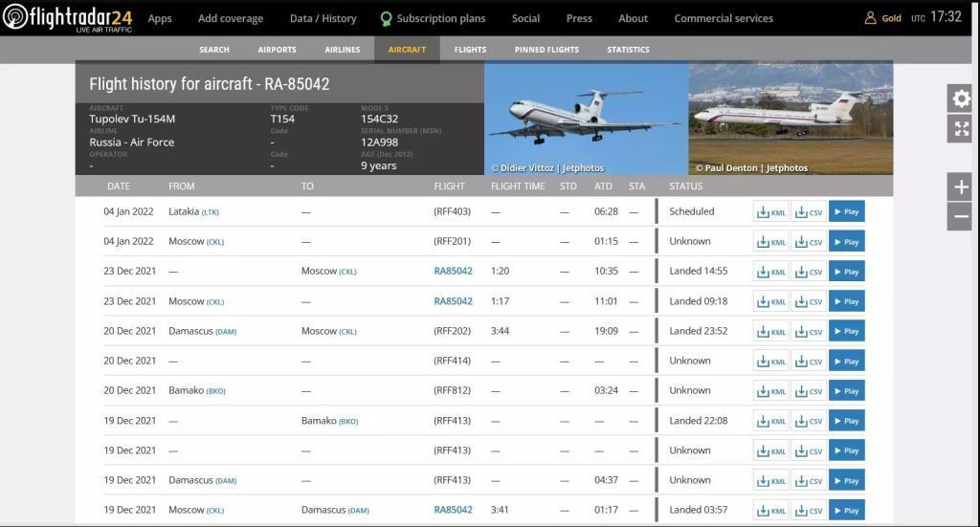Switch to the Airports tab
The width and height of the screenshot is (980, 527).
point(277,50)
